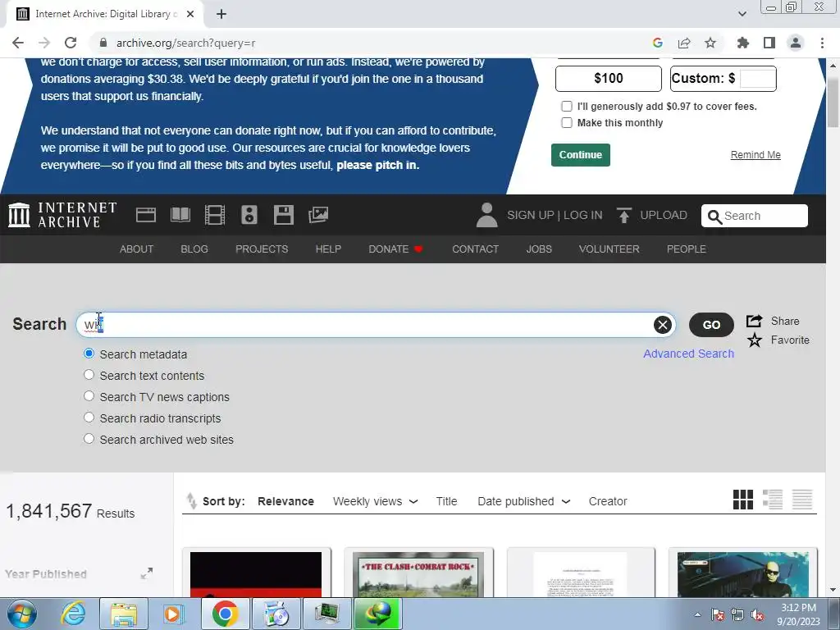The height and width of the screenshot is (630, 840).
Task: Click Google icon in address bar
Action: (658, 43)
